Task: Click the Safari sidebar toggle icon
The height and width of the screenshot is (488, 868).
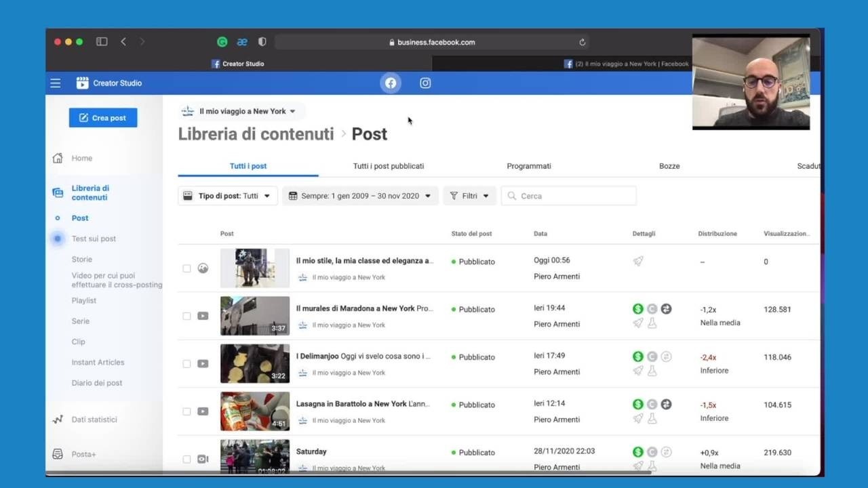Action: click(x=102, y=42)
